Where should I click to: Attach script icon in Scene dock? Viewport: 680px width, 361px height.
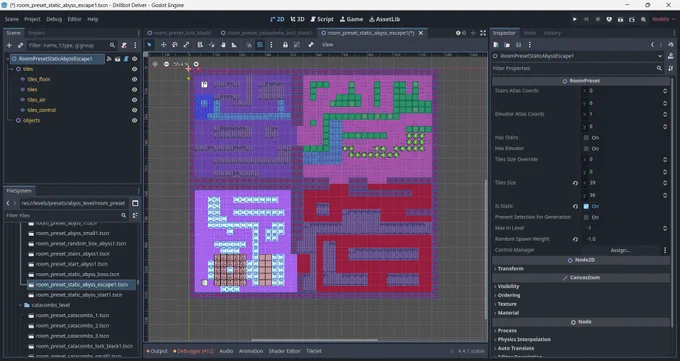coord(124,45)
